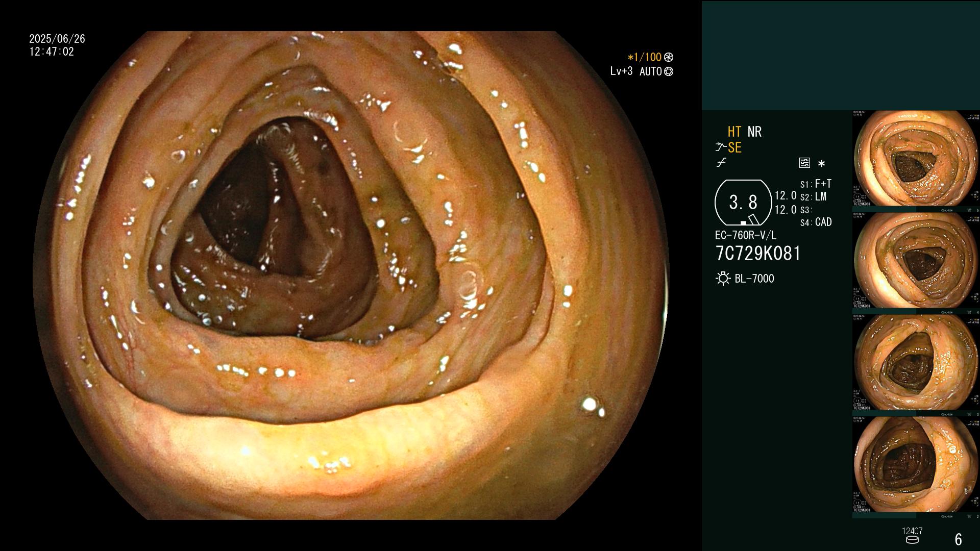Open the image settings sliders icon

[x=804, y=163]
